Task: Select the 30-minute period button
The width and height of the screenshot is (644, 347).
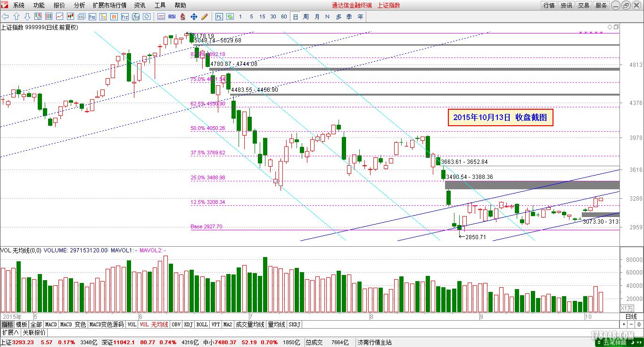Action: [x=273, y=16]
